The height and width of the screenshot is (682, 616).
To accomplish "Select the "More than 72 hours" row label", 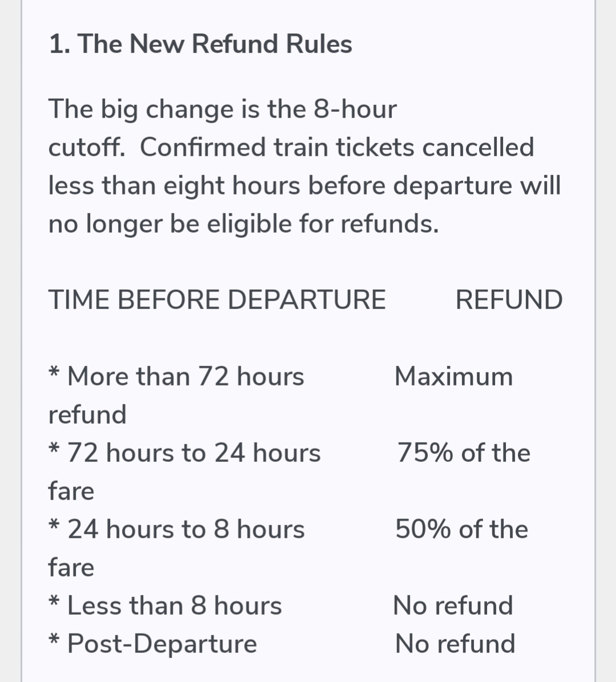I will click(185, 376).
